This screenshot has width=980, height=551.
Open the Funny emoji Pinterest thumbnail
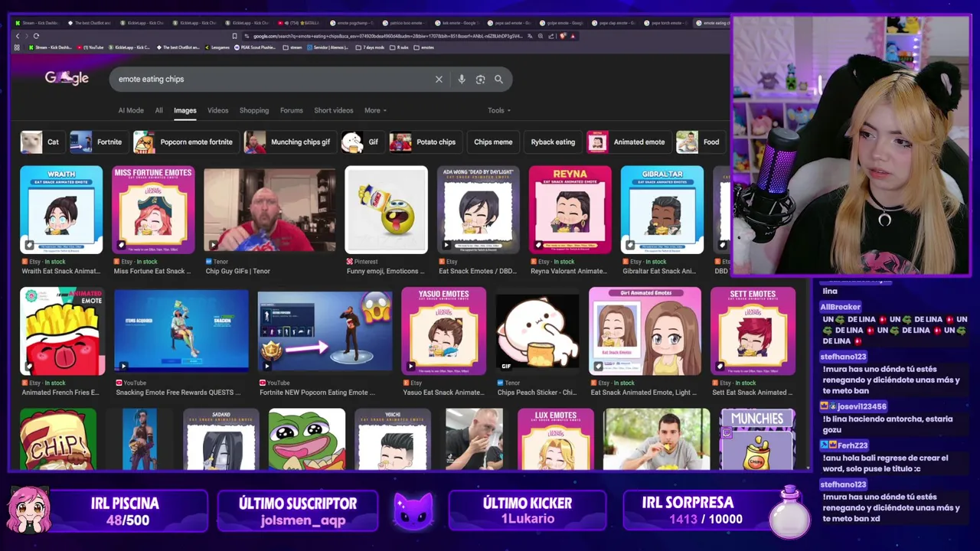pos(386,210)
